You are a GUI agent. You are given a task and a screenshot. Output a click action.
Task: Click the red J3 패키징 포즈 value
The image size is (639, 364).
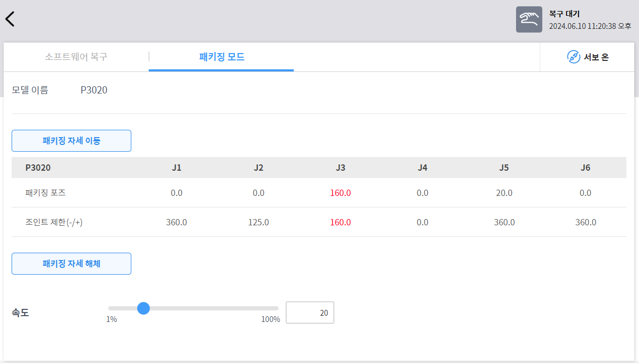pos(341,193)
